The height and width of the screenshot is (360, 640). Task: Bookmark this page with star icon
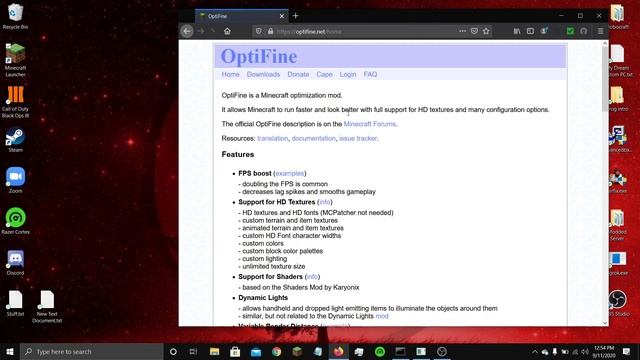tap(486, 31)
